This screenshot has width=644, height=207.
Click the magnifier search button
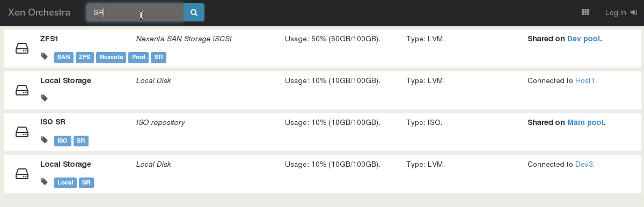[194, 13]
